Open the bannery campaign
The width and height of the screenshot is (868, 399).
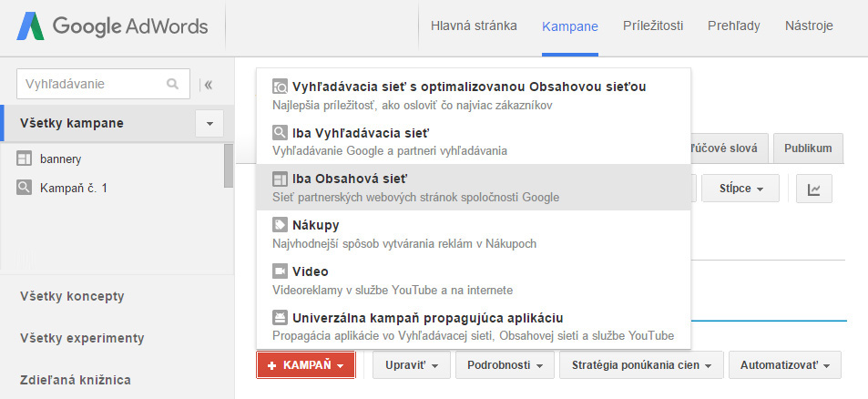click(x=60, y=159)
